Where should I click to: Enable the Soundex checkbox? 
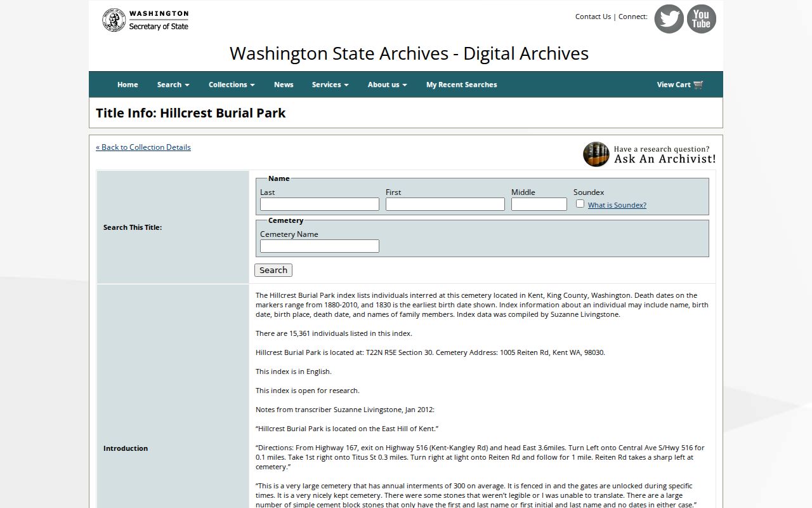[x=580, y=204]
